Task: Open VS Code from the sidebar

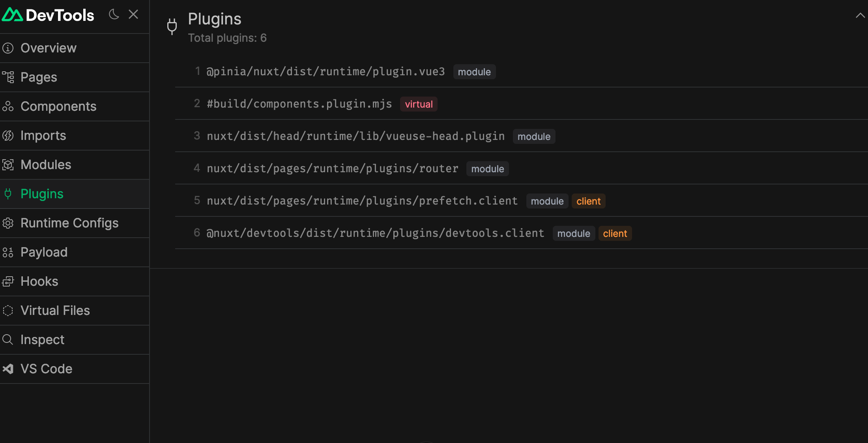Action: [x=46, y=369]
